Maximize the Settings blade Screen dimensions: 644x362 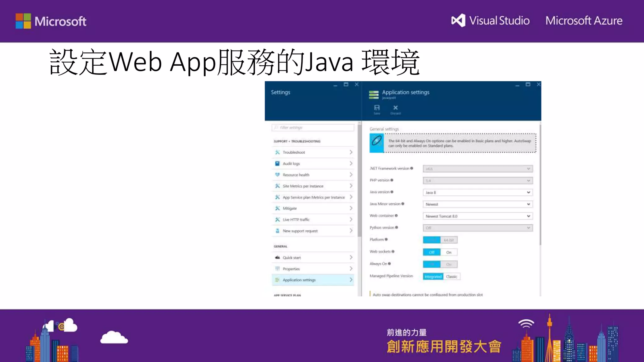[x=346, y=84]
